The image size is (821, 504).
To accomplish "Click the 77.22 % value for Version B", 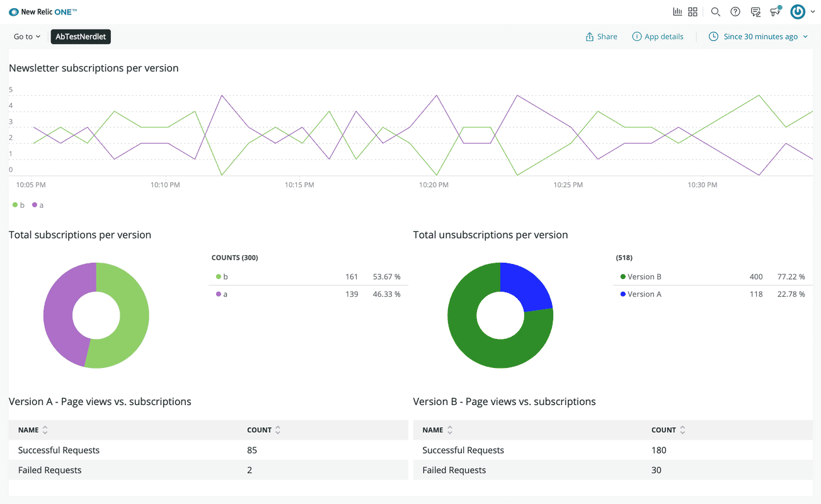I will click(791, 277).
